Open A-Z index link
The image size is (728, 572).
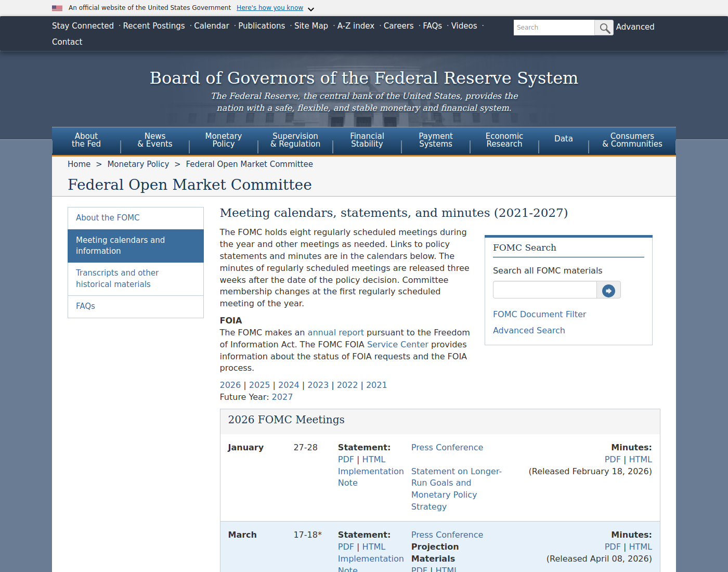tap(356, 26)
